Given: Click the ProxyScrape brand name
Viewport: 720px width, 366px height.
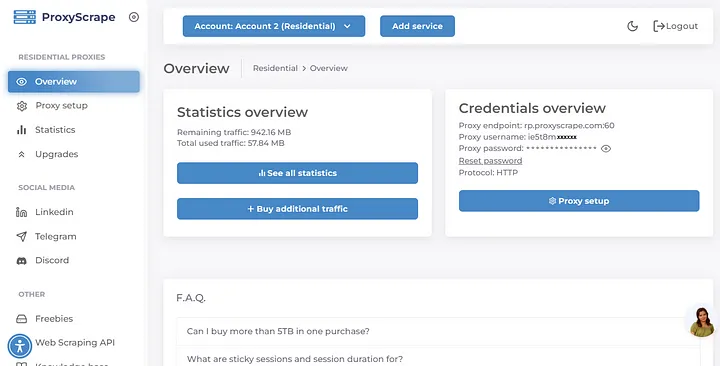Looking at the screenshot, I should tap(79, 17).
